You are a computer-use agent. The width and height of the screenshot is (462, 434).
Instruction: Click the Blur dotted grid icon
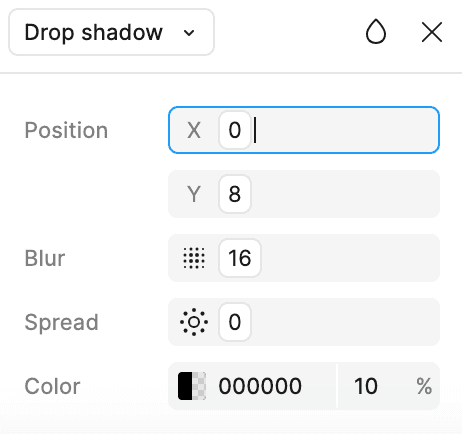click(x=194, y=258)
